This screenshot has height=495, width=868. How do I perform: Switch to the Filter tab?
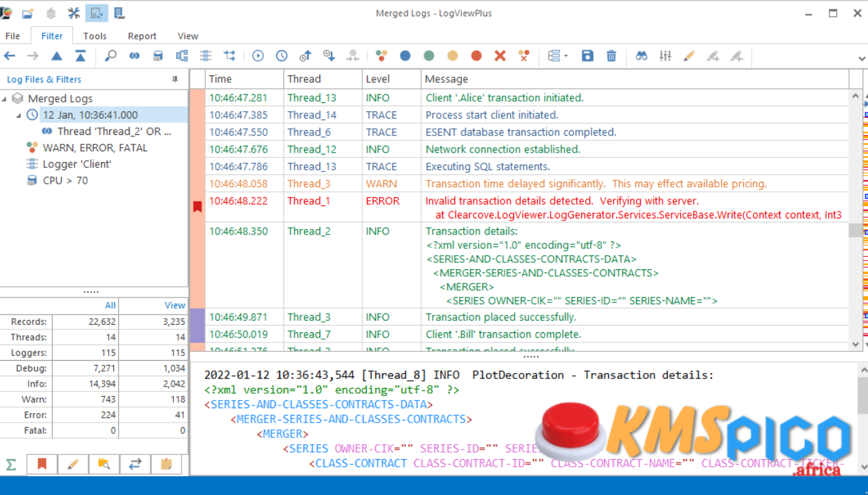tap(52, 36)
